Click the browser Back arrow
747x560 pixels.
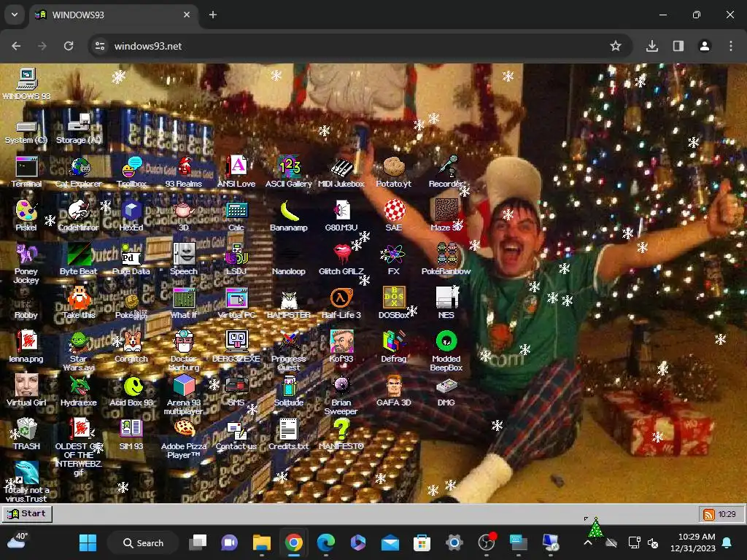coord(16,46)
